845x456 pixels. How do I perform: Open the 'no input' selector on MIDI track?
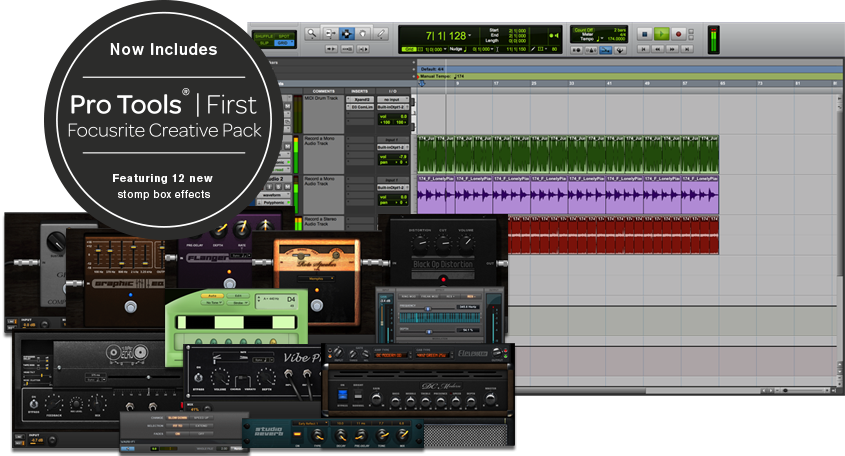point(392,100)
